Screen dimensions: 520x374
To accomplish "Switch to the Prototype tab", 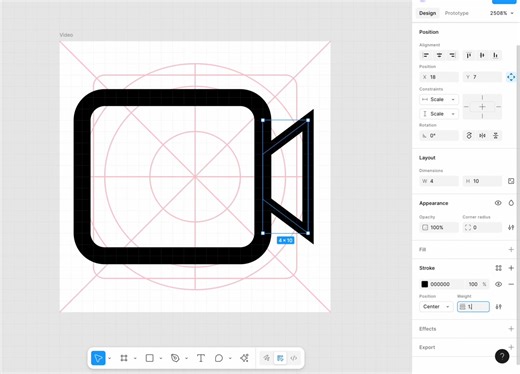I will coord(456,13).
